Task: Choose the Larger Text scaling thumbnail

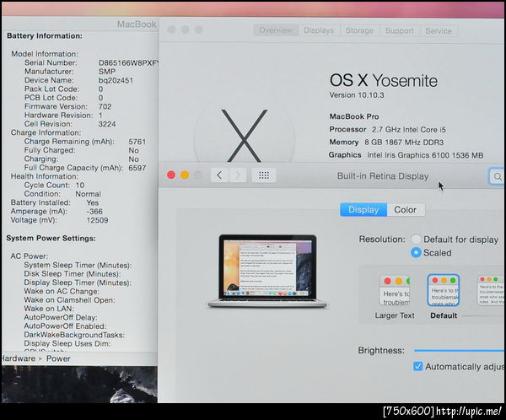Action: tap(395, 291)
